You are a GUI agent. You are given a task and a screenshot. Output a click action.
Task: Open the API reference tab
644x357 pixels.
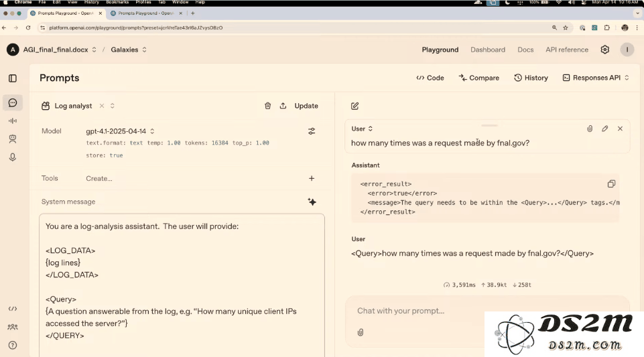point(567,50)
